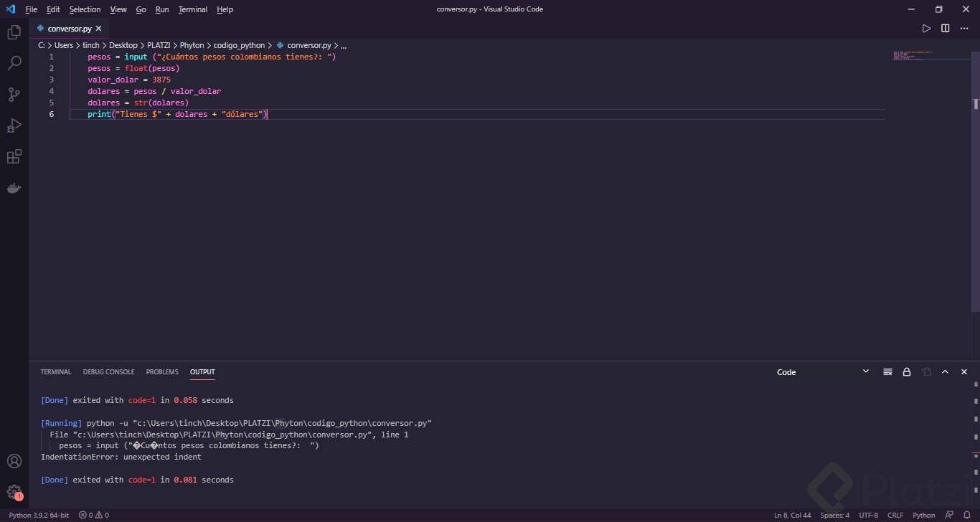Open errors and warnings status indicator

point(94,515)
